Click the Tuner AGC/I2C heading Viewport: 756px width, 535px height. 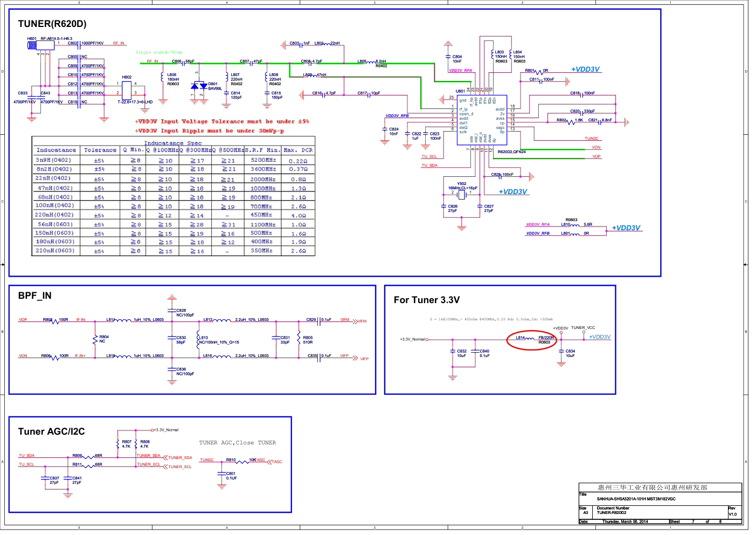[51, 431]
